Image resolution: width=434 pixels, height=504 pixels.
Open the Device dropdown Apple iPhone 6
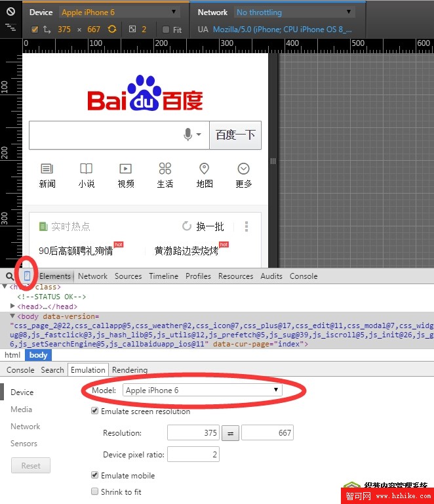coord(119,12)
